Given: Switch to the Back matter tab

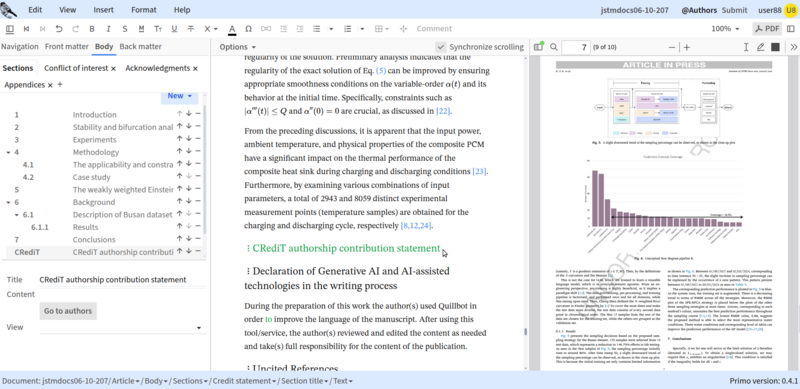Looking at the screenshot, I should coord(140,46).
